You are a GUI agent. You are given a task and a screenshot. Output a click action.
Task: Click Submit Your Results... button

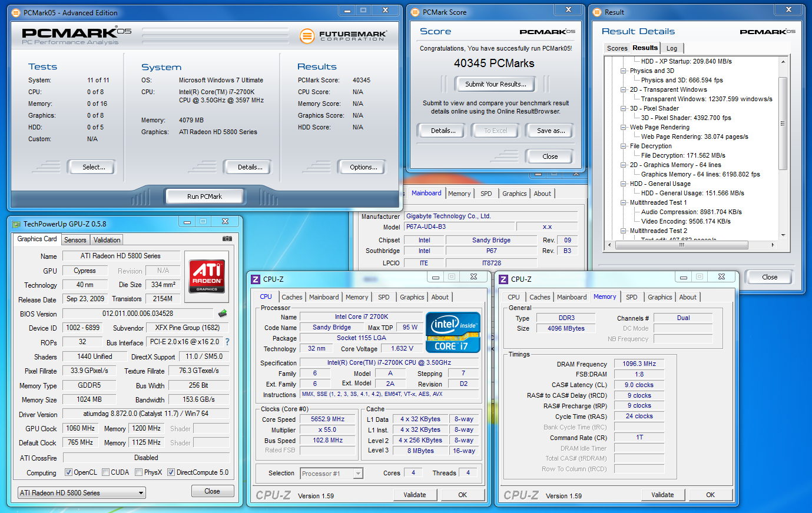pos(496,84)
